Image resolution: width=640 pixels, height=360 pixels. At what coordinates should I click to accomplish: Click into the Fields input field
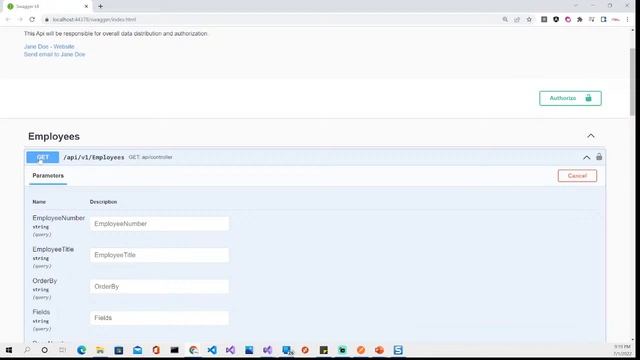tap(159, 318)
